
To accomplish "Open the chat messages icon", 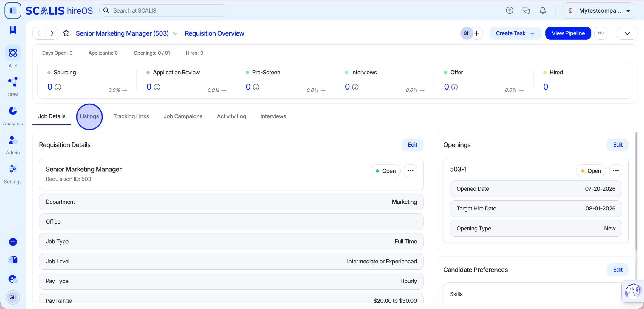I will pos(526,10).
